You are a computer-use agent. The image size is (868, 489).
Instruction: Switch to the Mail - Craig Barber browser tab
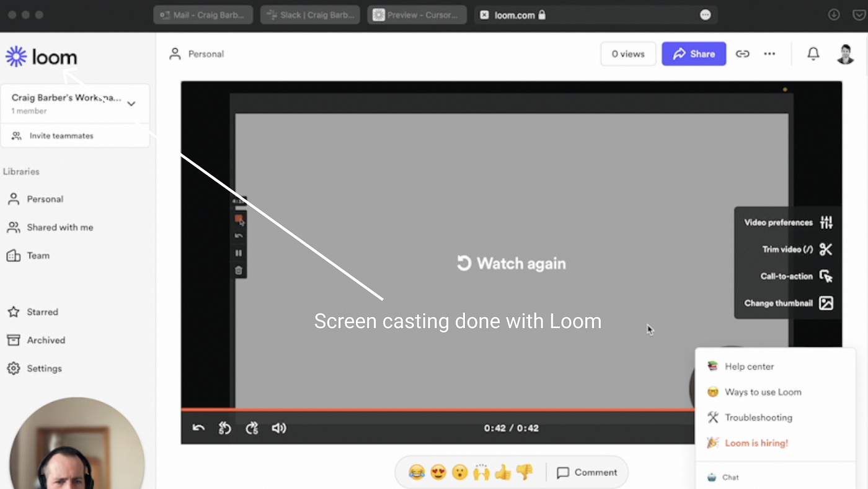[203, 15]
